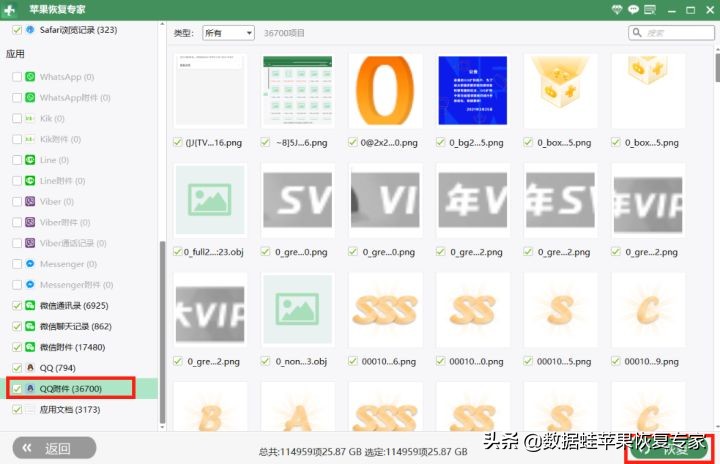
Task: Uncheck the 微信通讯录 (6925) checkbox
Action: tap(17, 306)
